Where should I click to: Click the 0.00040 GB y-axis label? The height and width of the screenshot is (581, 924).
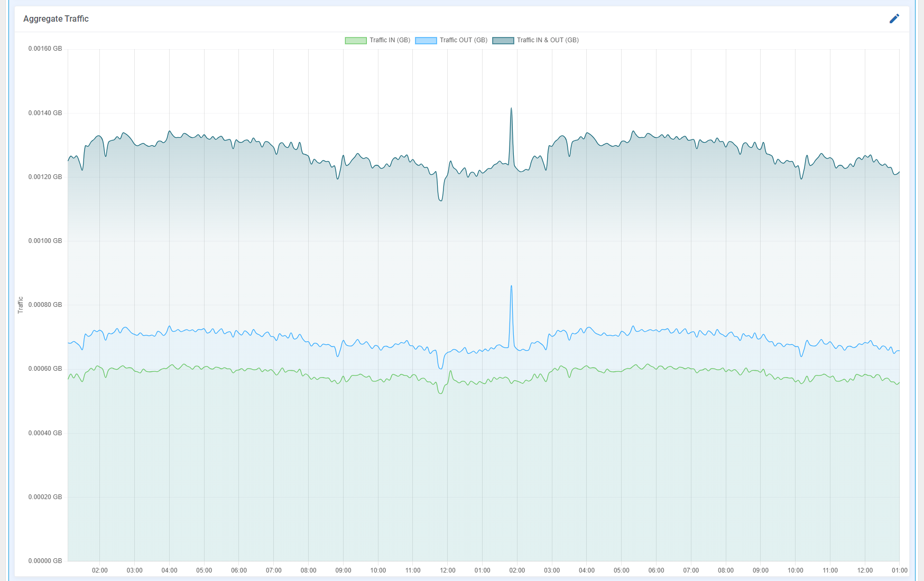pos(45,433)
